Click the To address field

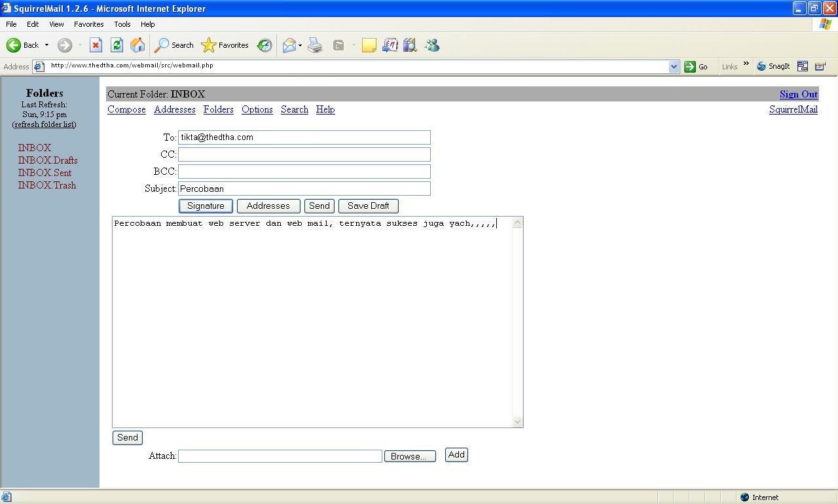pos(304,137)
